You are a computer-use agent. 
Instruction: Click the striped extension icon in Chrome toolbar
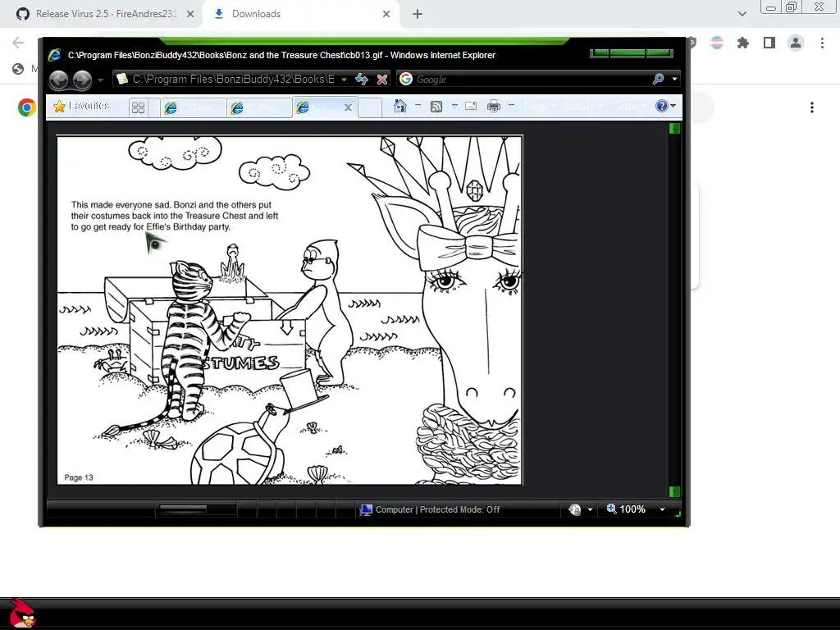(x=717, y=43)
